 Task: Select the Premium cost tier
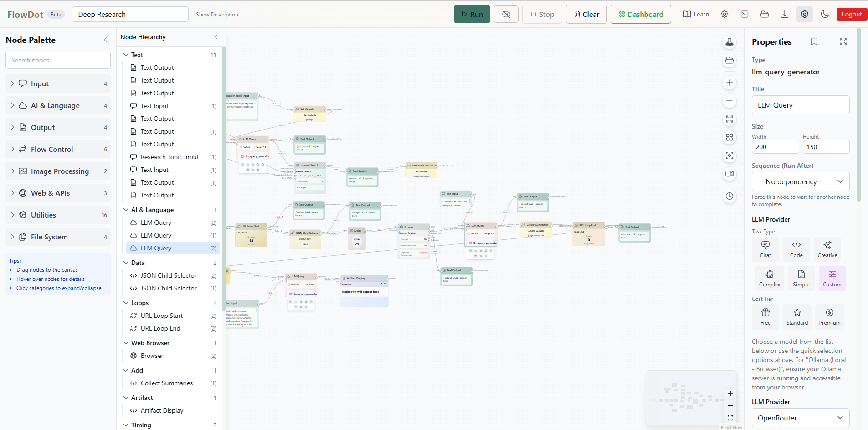[x=829, y=316]
